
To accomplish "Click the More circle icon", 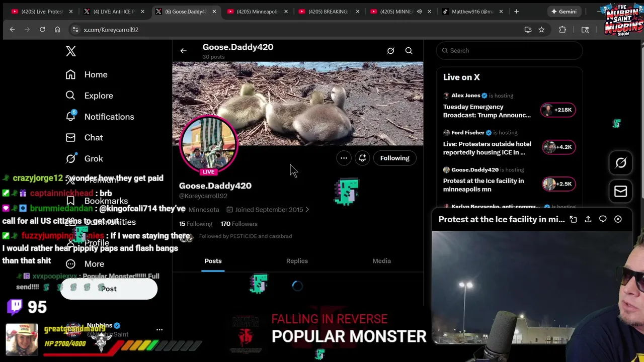I will coord(70,264).
